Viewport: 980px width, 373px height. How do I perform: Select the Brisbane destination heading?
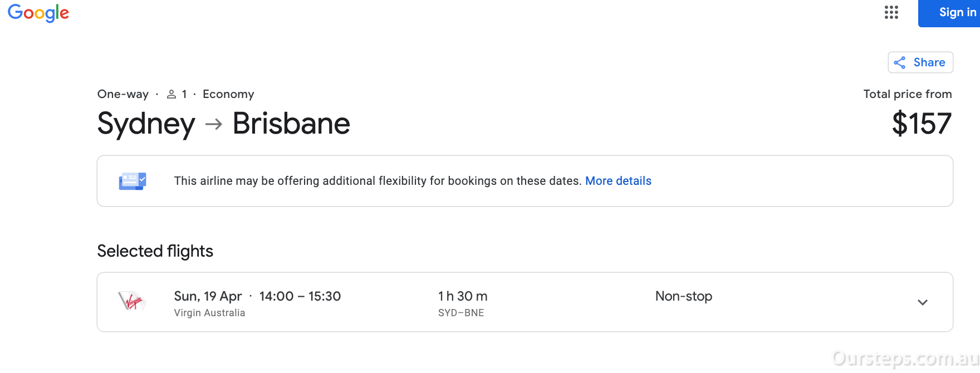(291, 124)
